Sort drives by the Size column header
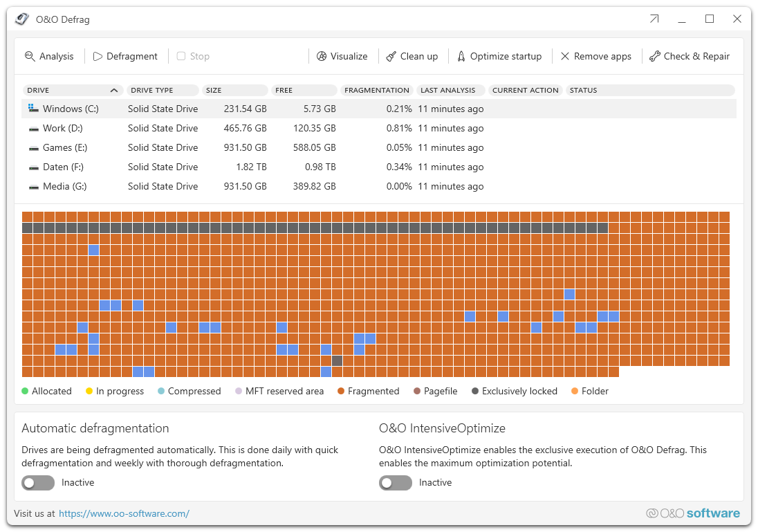The image size is (758, 532). tap(234, 90)
